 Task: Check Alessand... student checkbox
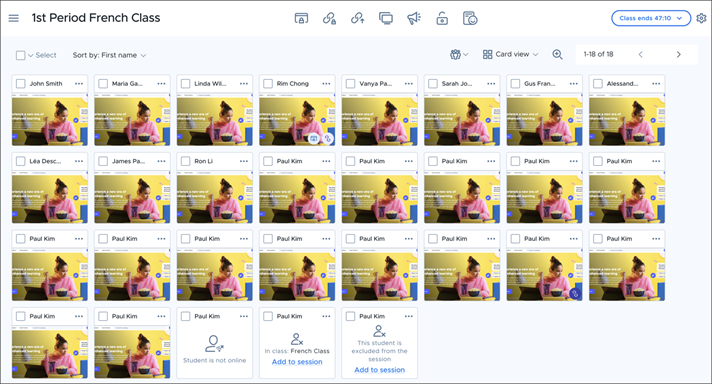click(598, 84)
